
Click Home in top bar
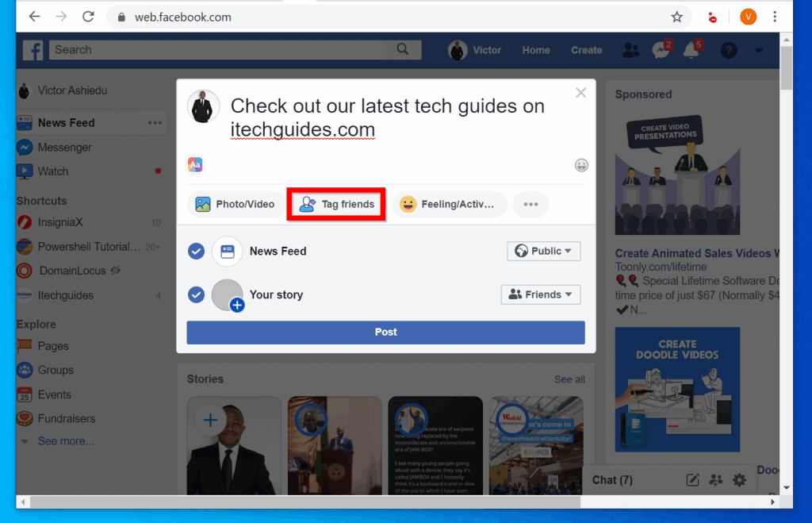tap(536, 50)
